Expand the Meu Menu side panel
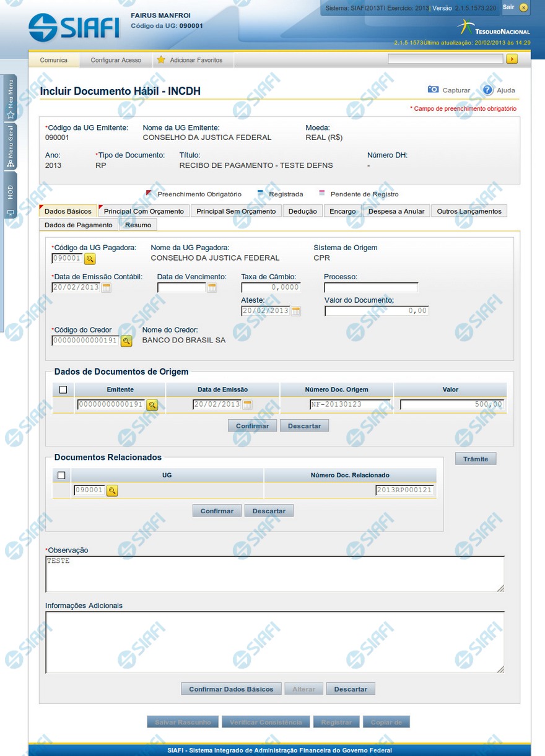545x756 pixels. tap(10, 98)
